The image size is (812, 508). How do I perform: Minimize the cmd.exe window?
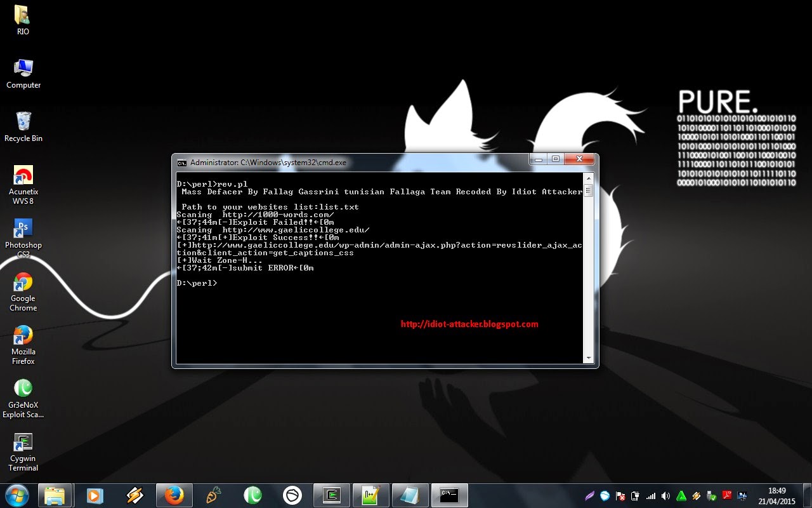[539, 159]
